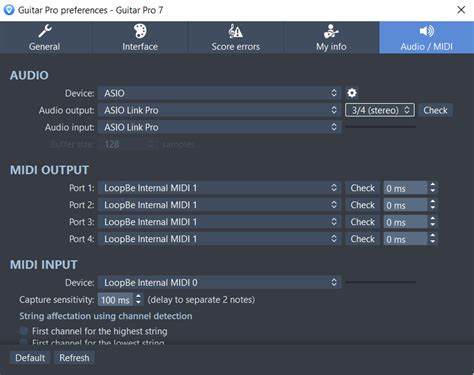Click the MIDI OUTPUT section heading
474x375 pixels.
pyautogui.click(x=49, y=170)
